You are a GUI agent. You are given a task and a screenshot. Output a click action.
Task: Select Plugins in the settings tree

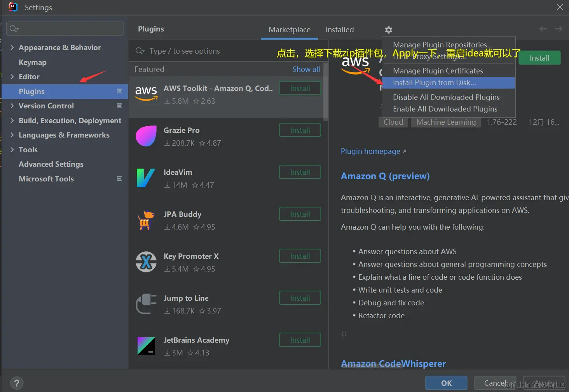click(x=65, y=91)
